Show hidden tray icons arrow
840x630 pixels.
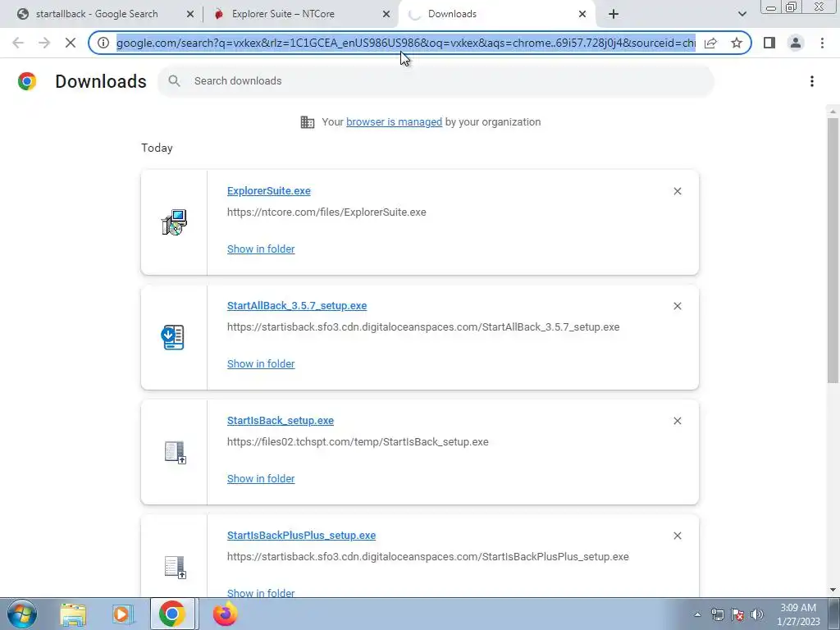[697, 614]
